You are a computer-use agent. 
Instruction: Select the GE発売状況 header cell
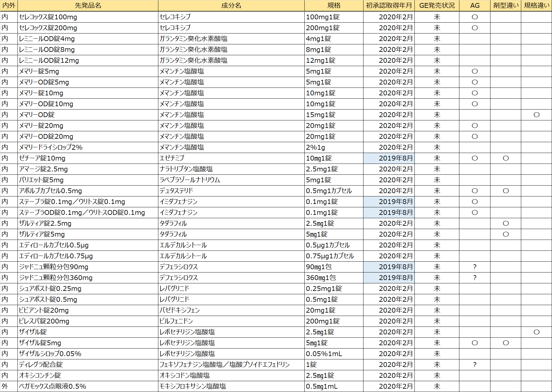(437, 6)
